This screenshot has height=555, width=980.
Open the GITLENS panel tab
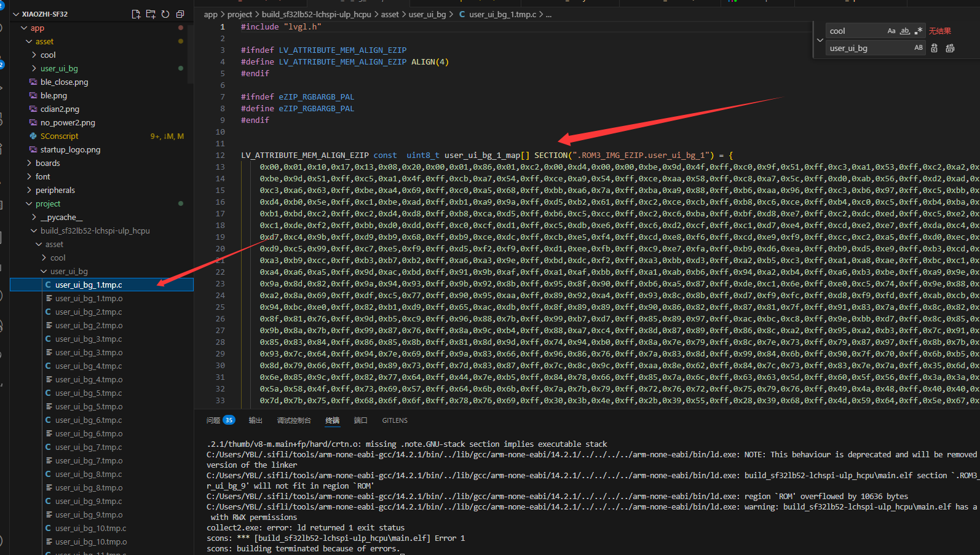coord(395,420)
